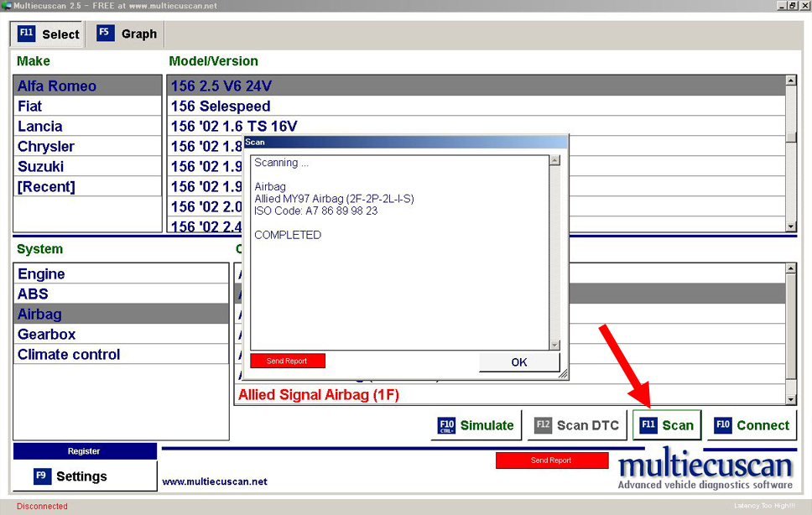Click the up arrow of ECU list scrollbar
The width and height of the screenshot is (812, 515).
(791, 268)
